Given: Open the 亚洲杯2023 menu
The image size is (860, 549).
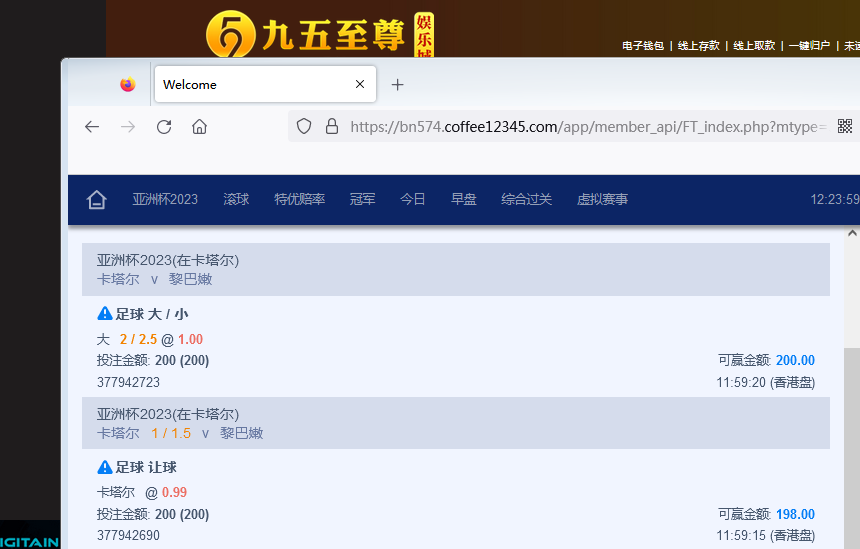Looking at the screenshot, I should [165, 199].
